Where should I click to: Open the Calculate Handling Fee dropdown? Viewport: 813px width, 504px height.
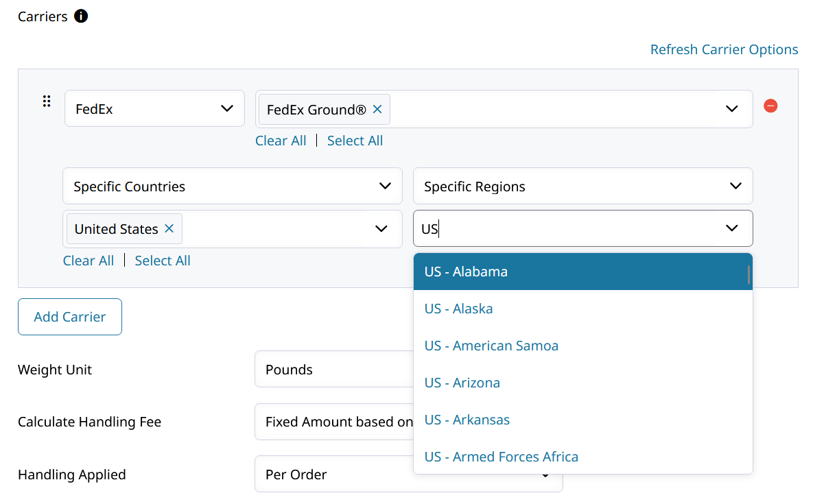[334, 422]
